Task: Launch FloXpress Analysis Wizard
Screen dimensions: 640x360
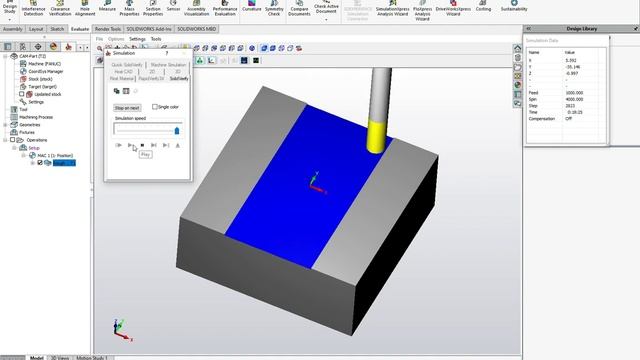Action: click(422, 10)
